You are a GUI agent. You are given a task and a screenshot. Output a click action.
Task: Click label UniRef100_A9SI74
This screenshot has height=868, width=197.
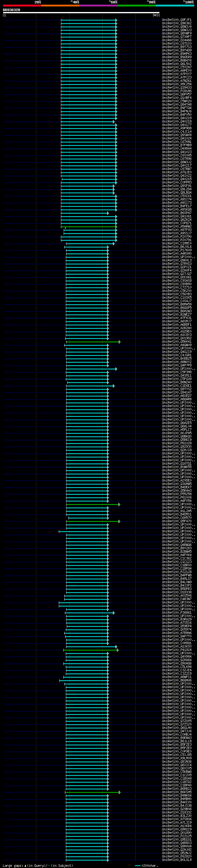click(177, 199)
